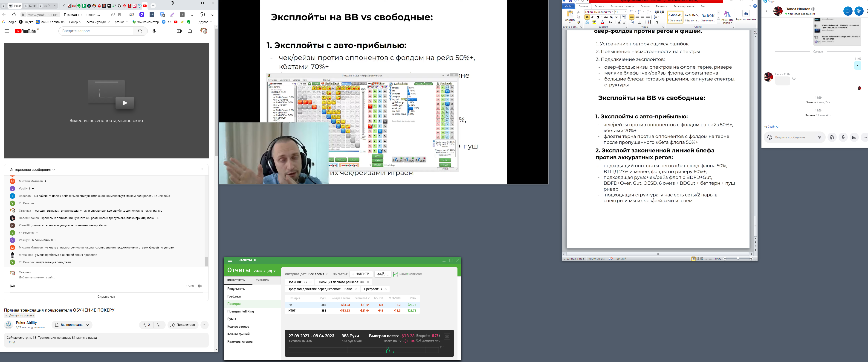Like the YouTube live stream
Image resolution: width=868 pixels, height=362 pixels.
pyautogui.click(x=146, y=325)
